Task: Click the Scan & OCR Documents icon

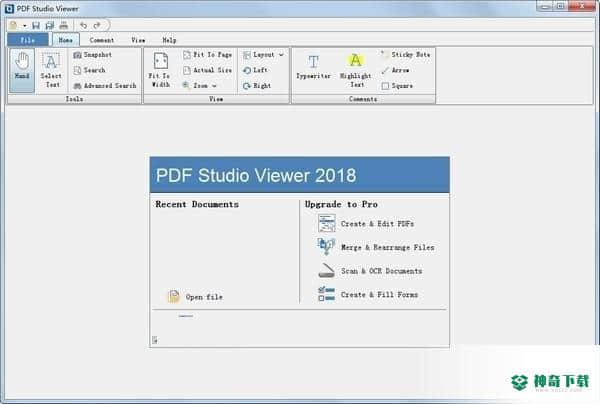Action: pyautogui.click(x=326, y=270)
